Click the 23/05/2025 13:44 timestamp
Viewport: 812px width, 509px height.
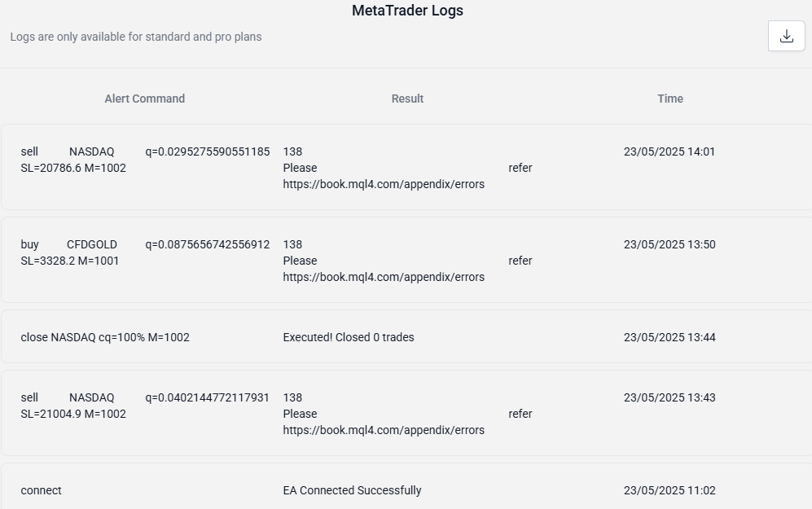(669, 337)
